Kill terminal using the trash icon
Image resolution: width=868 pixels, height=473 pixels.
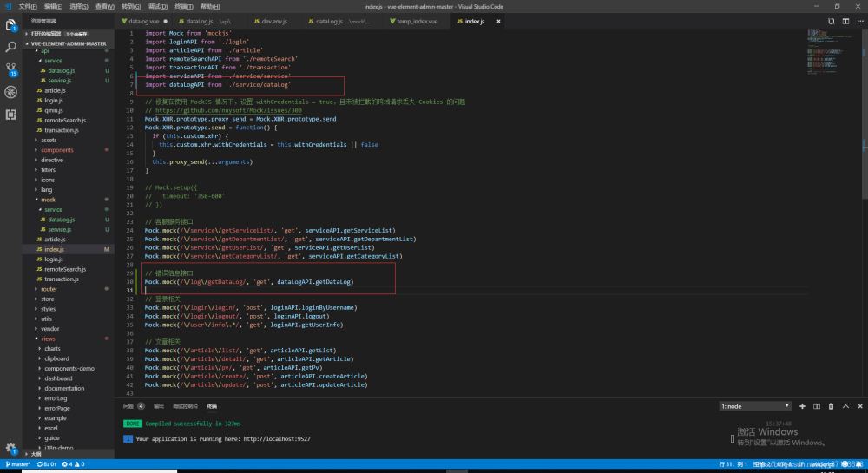tap(831, 405)
